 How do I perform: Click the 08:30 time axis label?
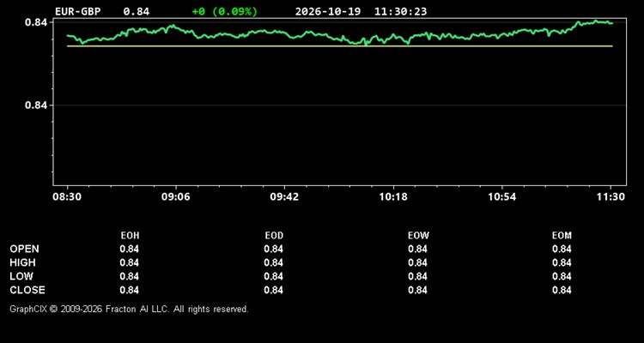tap(67, 196)
